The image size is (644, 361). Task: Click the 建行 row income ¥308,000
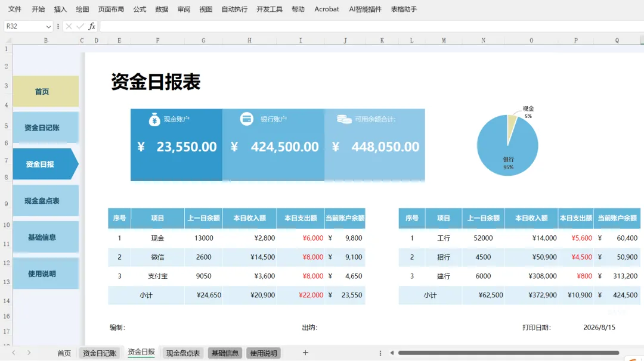click(x=531, y=276)
